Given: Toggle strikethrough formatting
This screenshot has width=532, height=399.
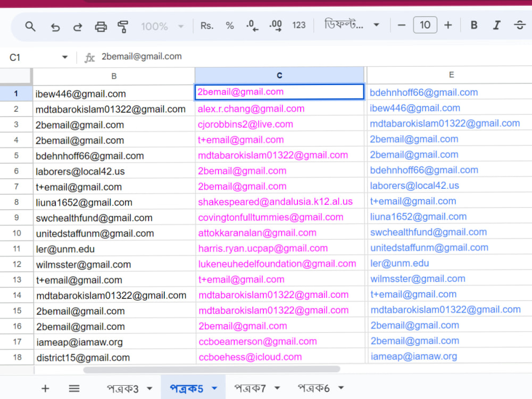Looking at the screenshot, I should (519, 25).
